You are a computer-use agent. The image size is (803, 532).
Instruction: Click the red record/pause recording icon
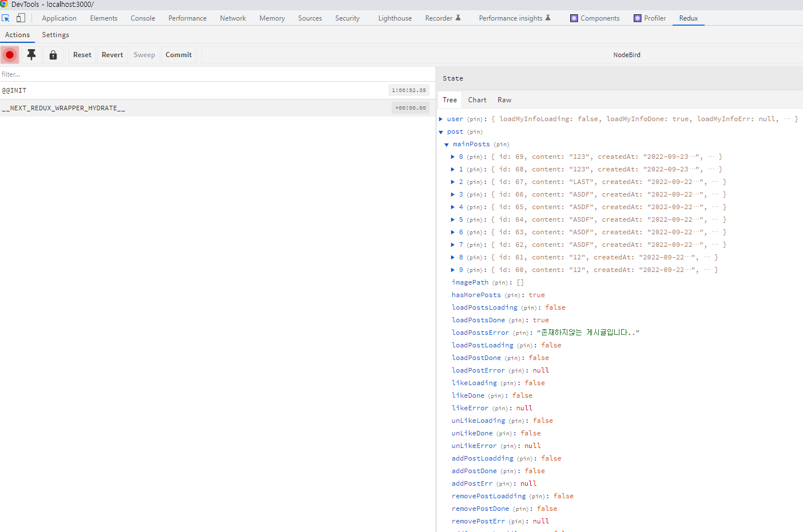pyautogui.click(x=10, y=55)
